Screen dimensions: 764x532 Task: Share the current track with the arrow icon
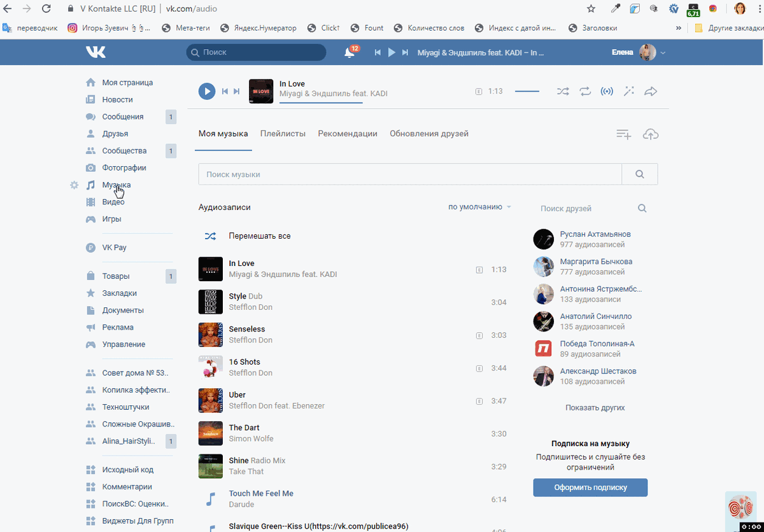coord(651,92)
